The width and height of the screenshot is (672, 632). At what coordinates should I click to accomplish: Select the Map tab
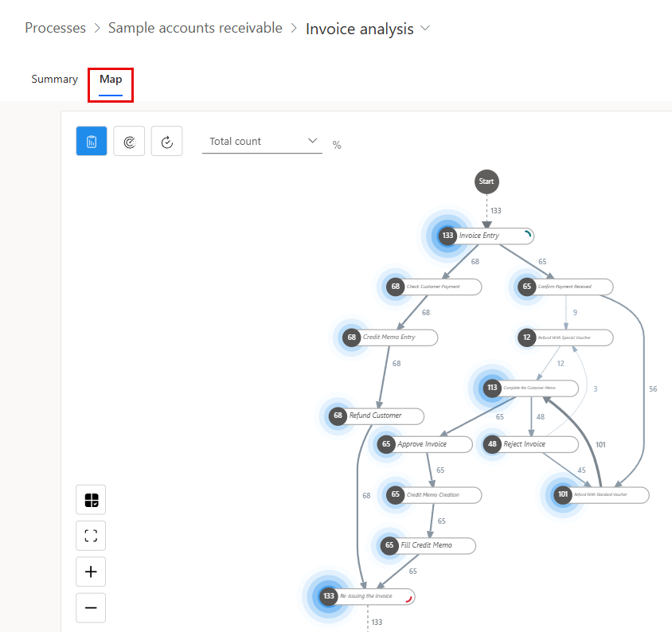(x=111, y=80)
